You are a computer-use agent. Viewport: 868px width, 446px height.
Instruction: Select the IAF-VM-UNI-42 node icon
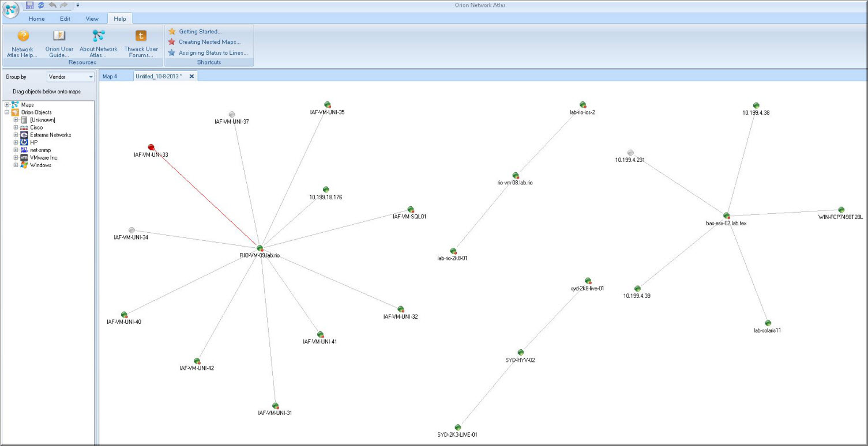(197, 361)
